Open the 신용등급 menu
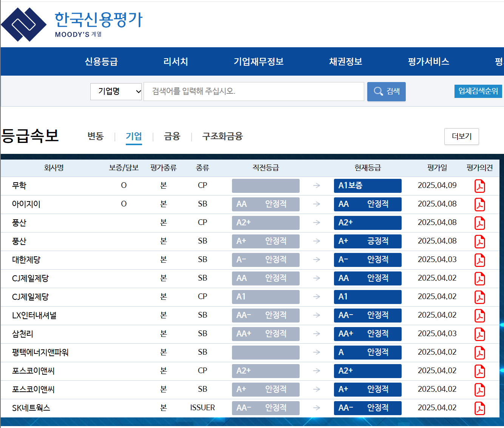The height and width of the screenshot is (428, 504). coord(102,62)
